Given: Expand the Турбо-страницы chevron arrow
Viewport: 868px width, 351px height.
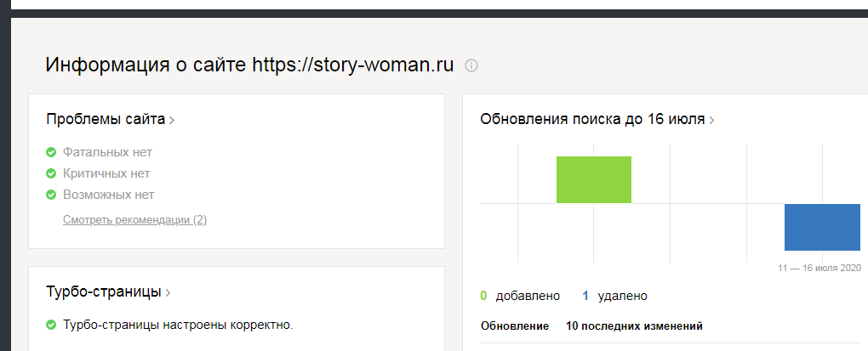Looking at the screenshot, I should click(168, 293).
